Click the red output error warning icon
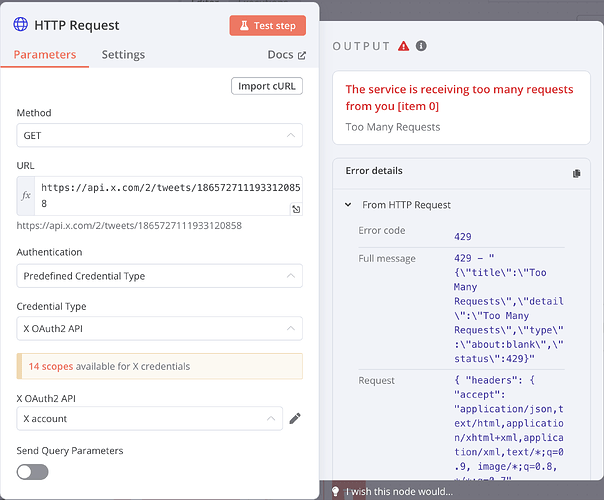The width and height of the screenshot is (604, 500). (x=403, y=46)
